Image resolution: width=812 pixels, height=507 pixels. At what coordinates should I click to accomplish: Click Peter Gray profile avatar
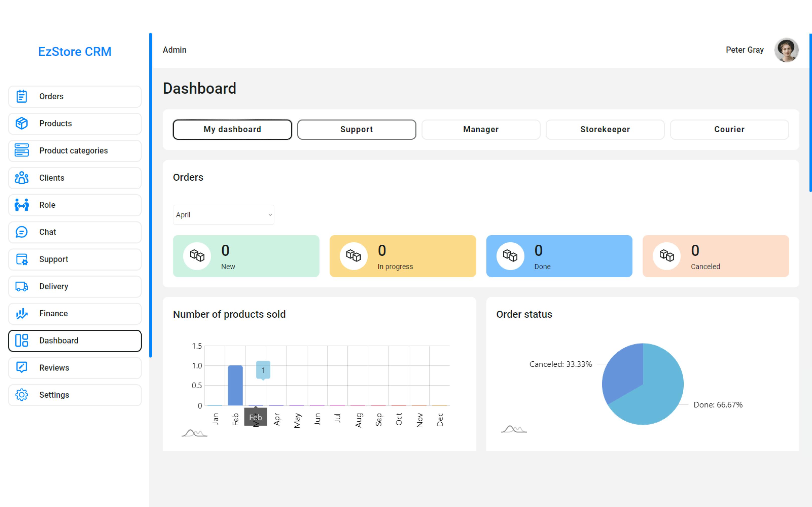[786, 50]
